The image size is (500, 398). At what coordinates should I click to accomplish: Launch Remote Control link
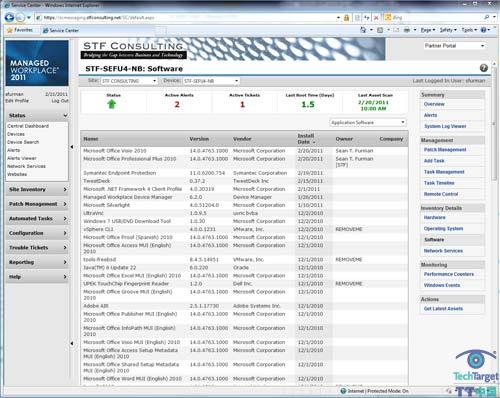coord(441,194)
